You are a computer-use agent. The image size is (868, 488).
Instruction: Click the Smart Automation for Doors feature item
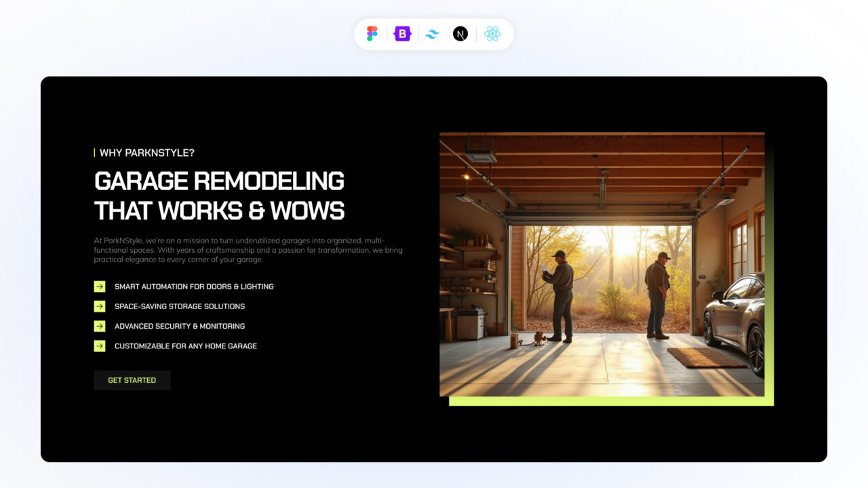click(194, 286)
